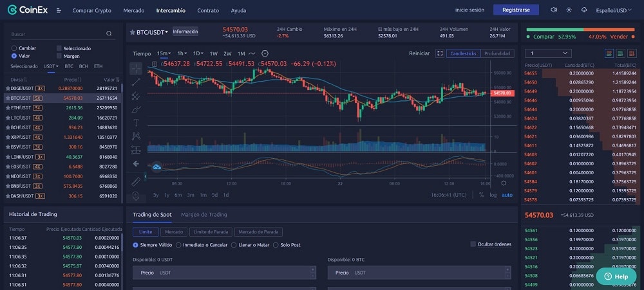Select the trend line drawing tool

136,82
